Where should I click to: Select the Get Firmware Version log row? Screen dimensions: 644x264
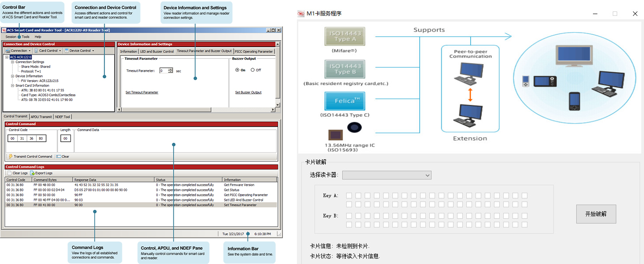tap(141, 185)
